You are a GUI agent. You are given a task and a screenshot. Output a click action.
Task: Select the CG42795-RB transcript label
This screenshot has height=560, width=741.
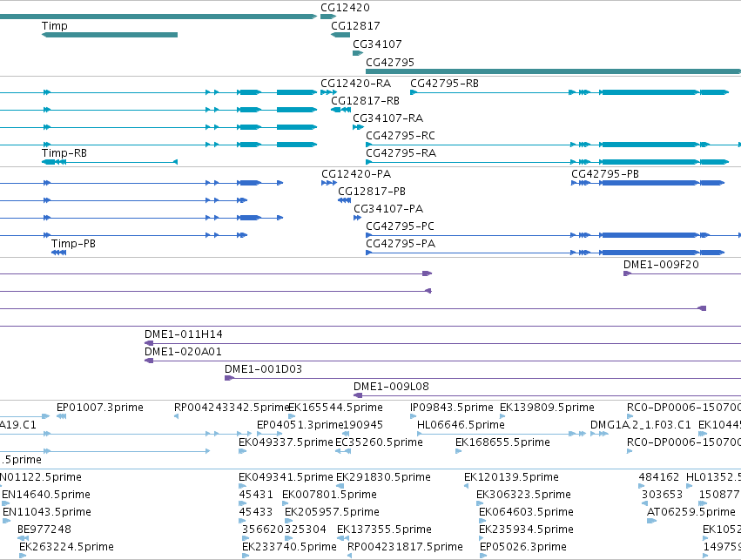tap(444, 84)
